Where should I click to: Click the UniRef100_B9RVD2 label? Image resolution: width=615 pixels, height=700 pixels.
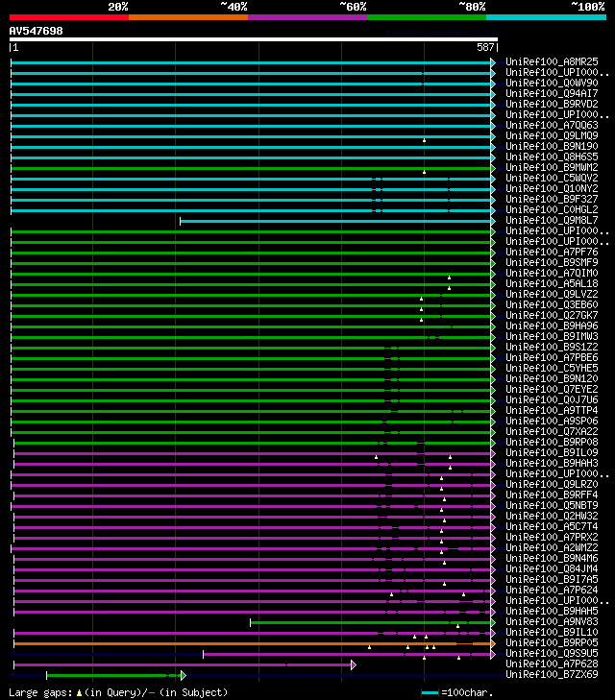pos(552,104)
